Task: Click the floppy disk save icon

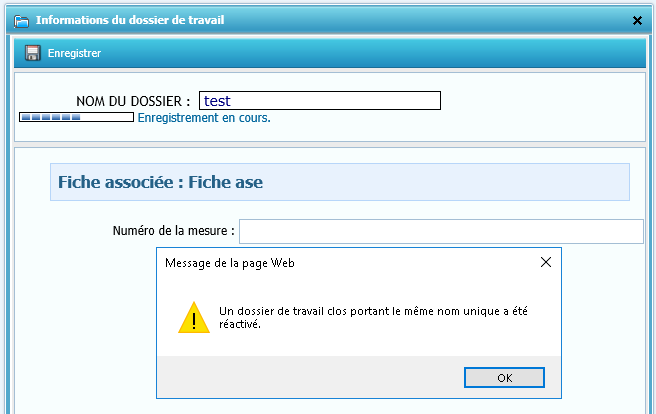Action: pos(32,53)
